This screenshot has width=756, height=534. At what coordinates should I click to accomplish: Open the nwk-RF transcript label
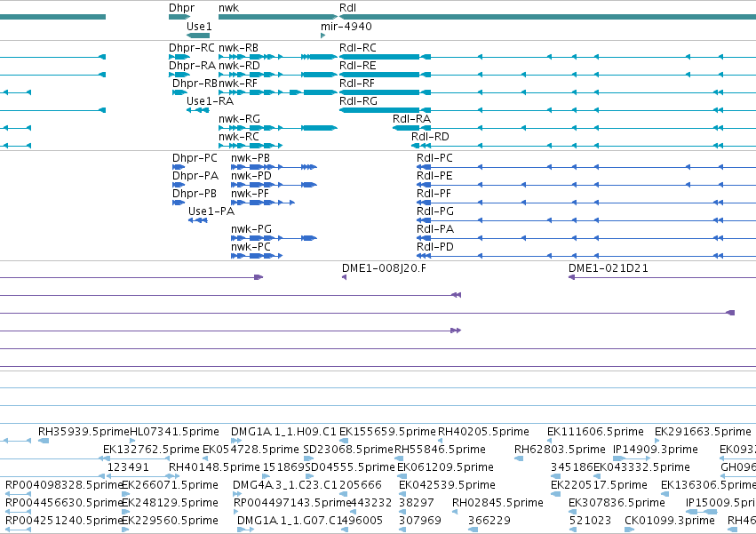click(x=238, y=84)
